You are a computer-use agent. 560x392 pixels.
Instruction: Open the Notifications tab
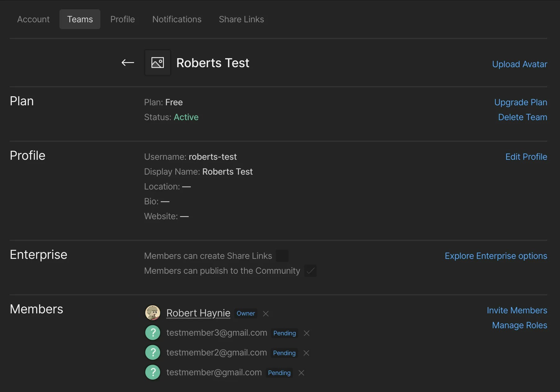(177, 19)
